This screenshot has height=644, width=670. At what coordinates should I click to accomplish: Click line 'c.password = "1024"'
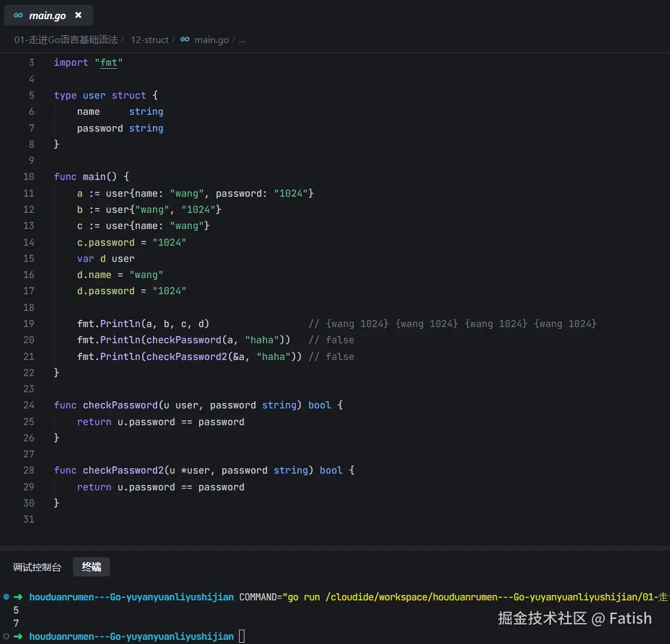pyautogui.click(x=131, y=242)
